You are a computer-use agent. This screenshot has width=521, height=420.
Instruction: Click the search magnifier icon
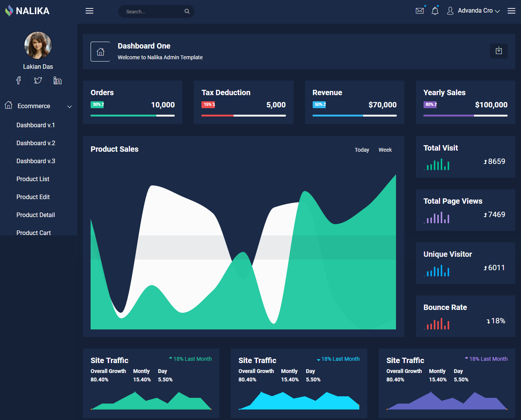[187, 11]
